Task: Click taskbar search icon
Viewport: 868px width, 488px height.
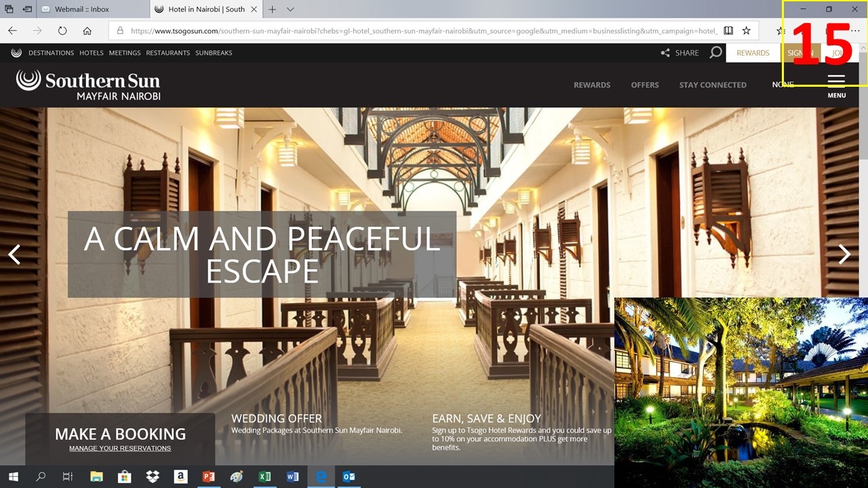Action: (x=41, y=476)
